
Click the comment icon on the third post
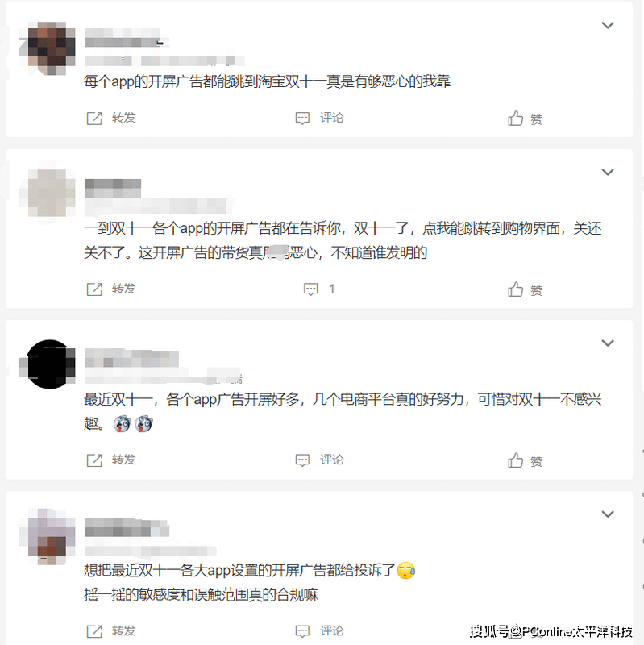coord(302,460)
